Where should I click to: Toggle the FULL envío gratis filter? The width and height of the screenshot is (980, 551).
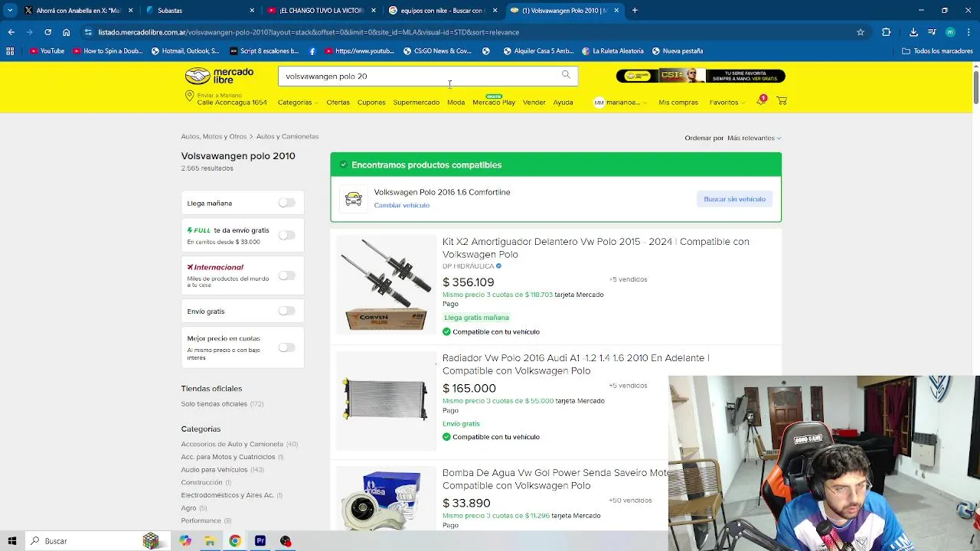(x=286, y=235)
